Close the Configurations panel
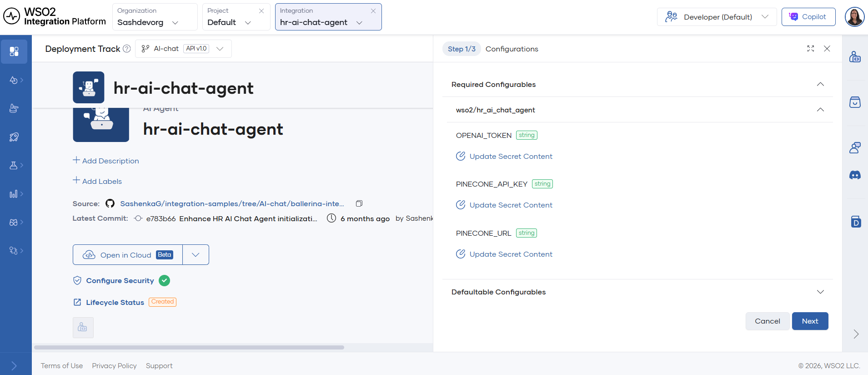 tap(827, 49)
